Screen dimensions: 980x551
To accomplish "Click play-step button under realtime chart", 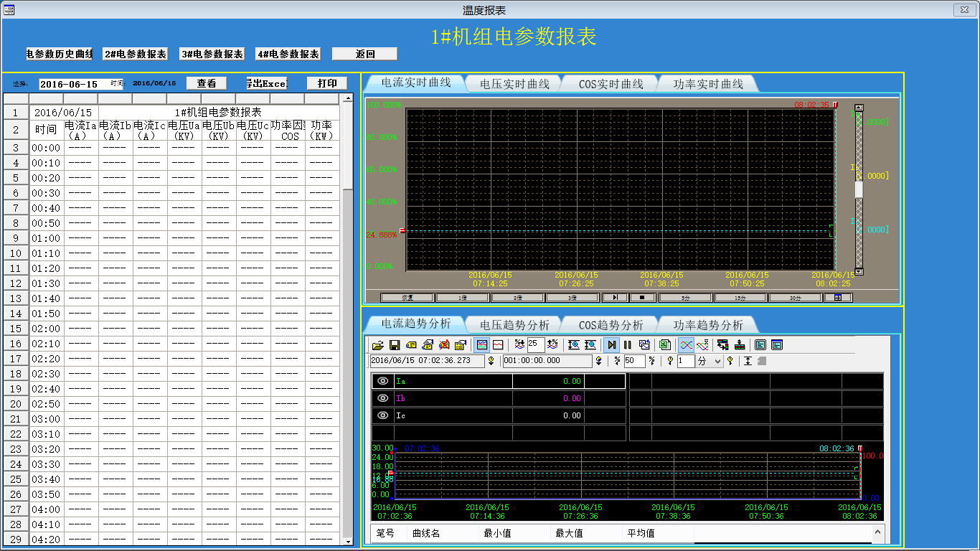I will tap(615, 297).
